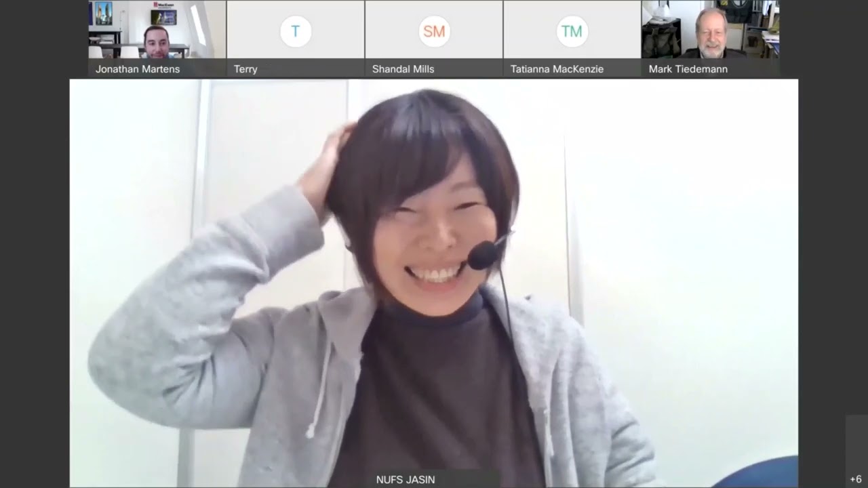Click the Tatianna MacKenzie name label
Image resolution: width=868 pixels, height=488 pixels.
[557, 68]
